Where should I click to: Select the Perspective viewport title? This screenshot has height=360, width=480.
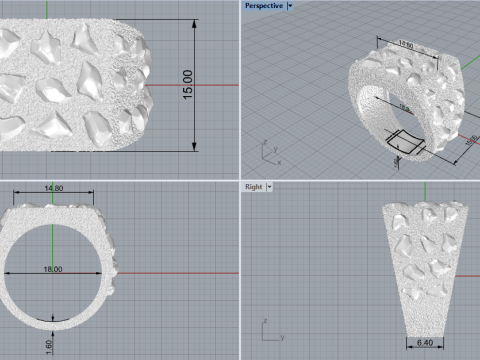coord(264,6)
